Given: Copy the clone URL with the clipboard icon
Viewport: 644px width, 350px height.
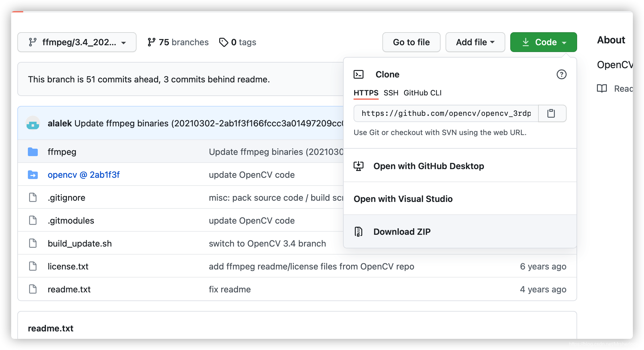Looking at the screenshot, I should tap(551, 113).
